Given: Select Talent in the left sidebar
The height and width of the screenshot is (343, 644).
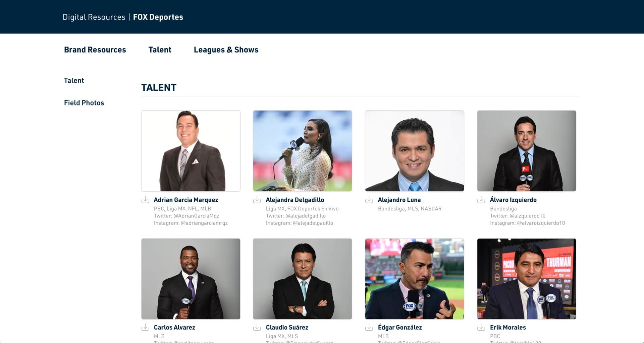Looking at the screenshot, I should click(74, 80).
